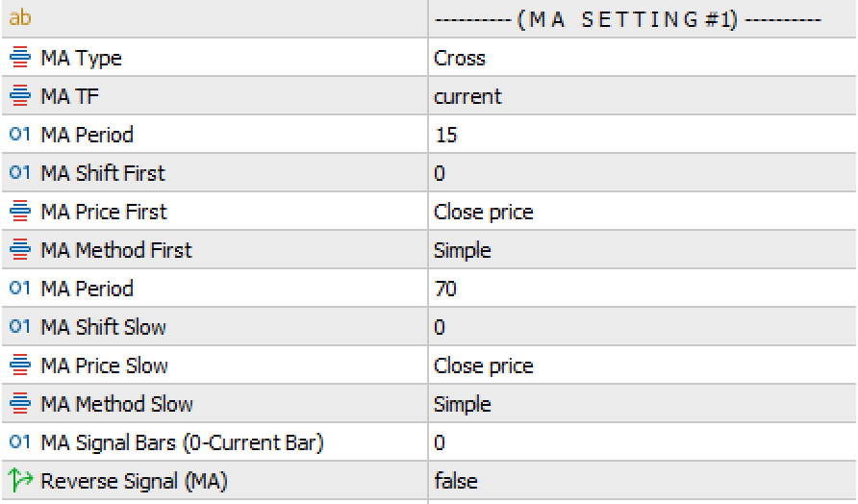Screen dimensions: 858x504
Task: Open the MA Type value Cross
Action: (x=642, y=58)
